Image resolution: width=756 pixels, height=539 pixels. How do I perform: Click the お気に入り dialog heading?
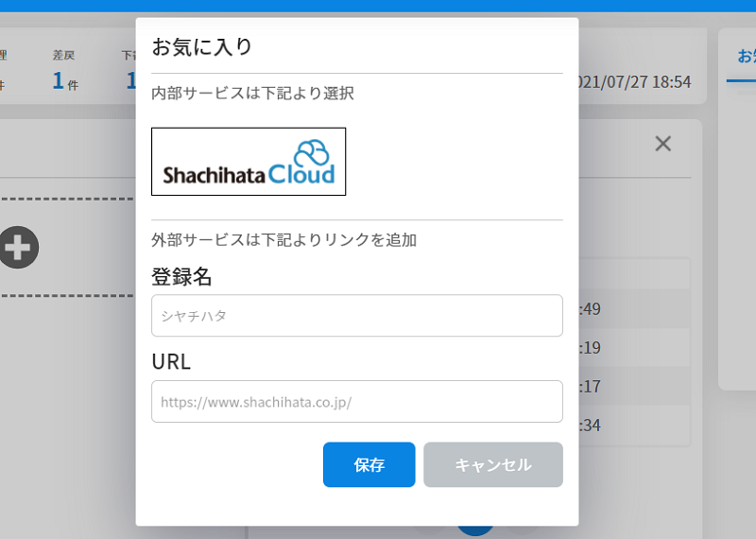202,47
